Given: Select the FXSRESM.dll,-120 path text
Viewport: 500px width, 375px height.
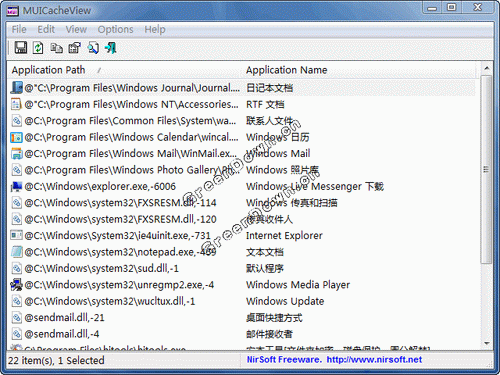Looking at the screenshot, I should pyautogui.click(x=120, y=219).
